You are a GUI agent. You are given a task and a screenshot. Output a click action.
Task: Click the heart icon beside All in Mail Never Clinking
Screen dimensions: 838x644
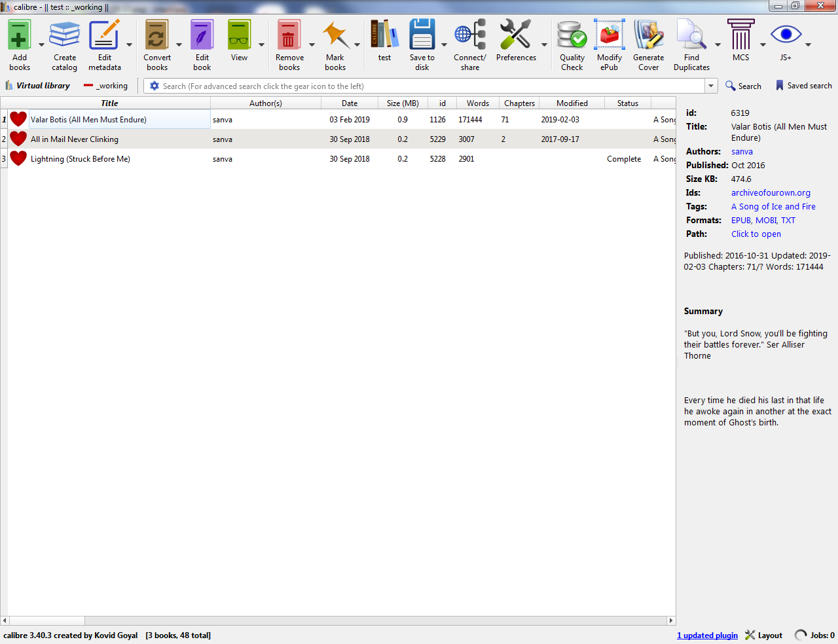pos(18,139)
